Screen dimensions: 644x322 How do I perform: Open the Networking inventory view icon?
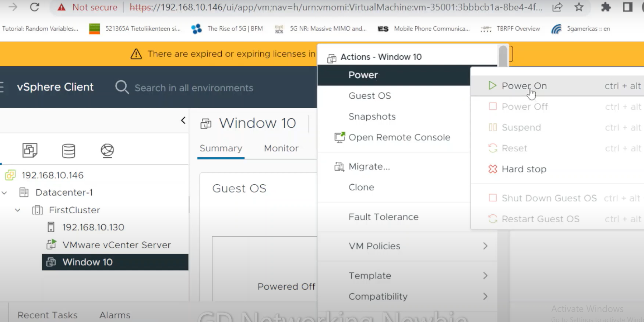[x=107, y=150]
